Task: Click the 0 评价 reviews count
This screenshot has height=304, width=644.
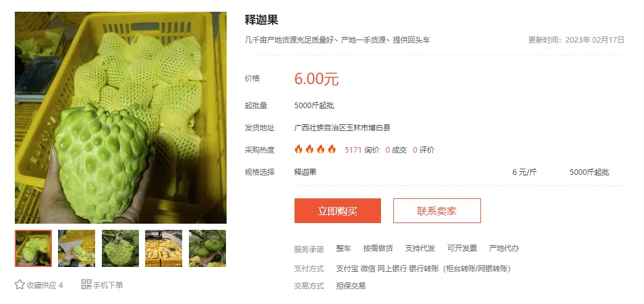Action: pyautogui.click(x=424, y=150)
